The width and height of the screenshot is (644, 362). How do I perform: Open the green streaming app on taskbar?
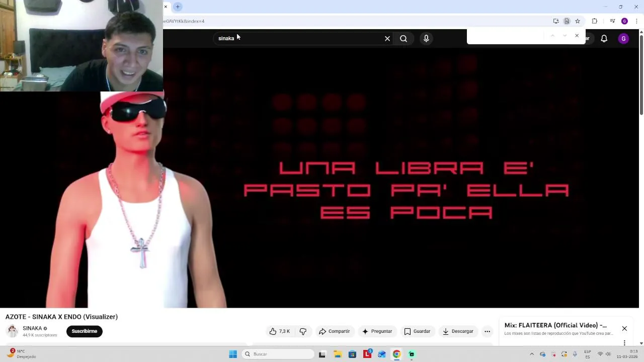pyautogui.click(x=412, y=354)
